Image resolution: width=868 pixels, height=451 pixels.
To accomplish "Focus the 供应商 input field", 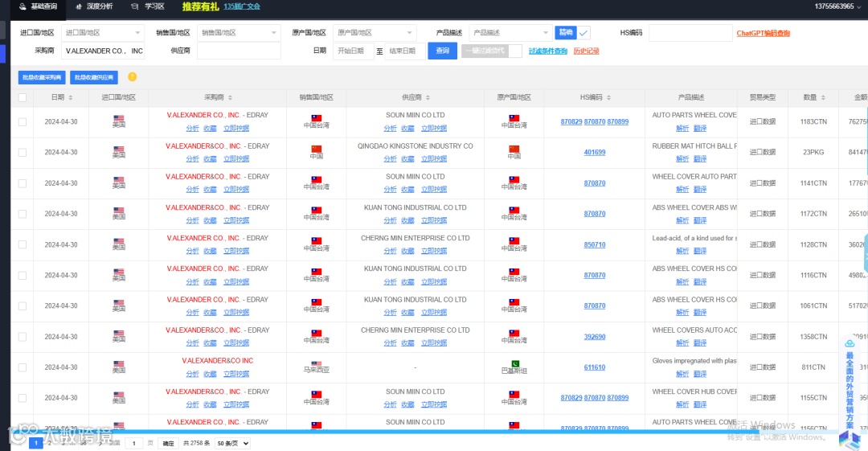I will pos(239,51).
